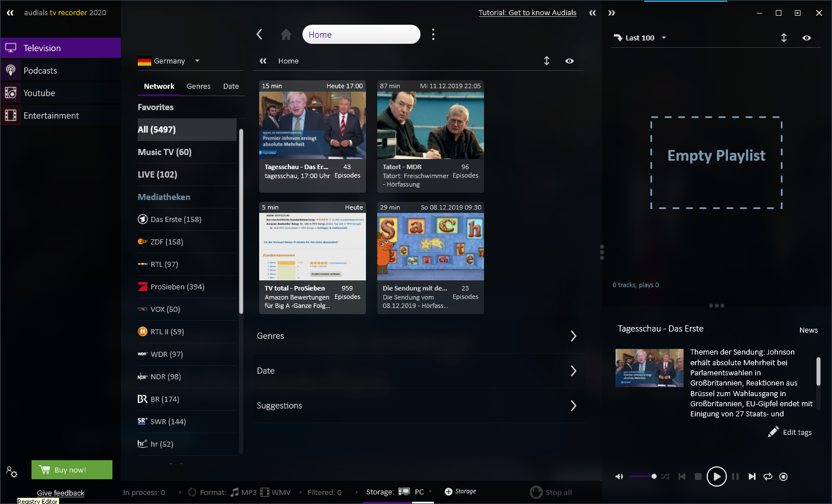Open the Last 100 playlist dropdown
This screenshot has width=832, height=504.
click(x=640, y=38)
